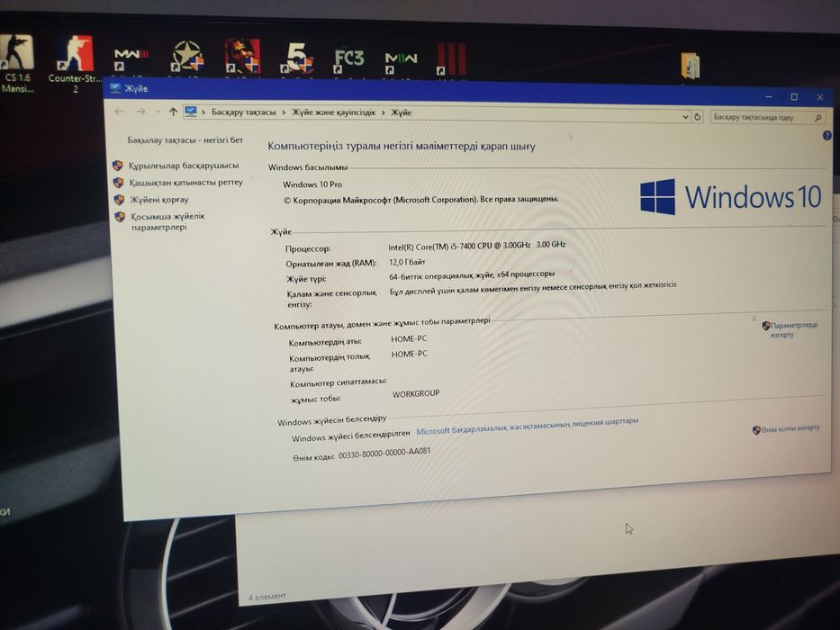This screenshot has width=840, height=630.
Task: Select the Жүйе breadcrumb segment
Action: pyautogui.click(x=402, y=112)
